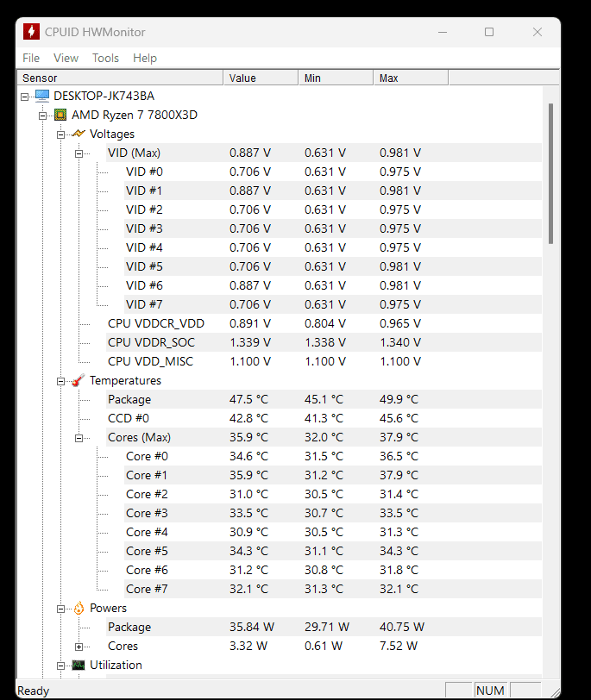
Task: Click the 1.339 V VDDR_SOC value
Action: [250, 342]
